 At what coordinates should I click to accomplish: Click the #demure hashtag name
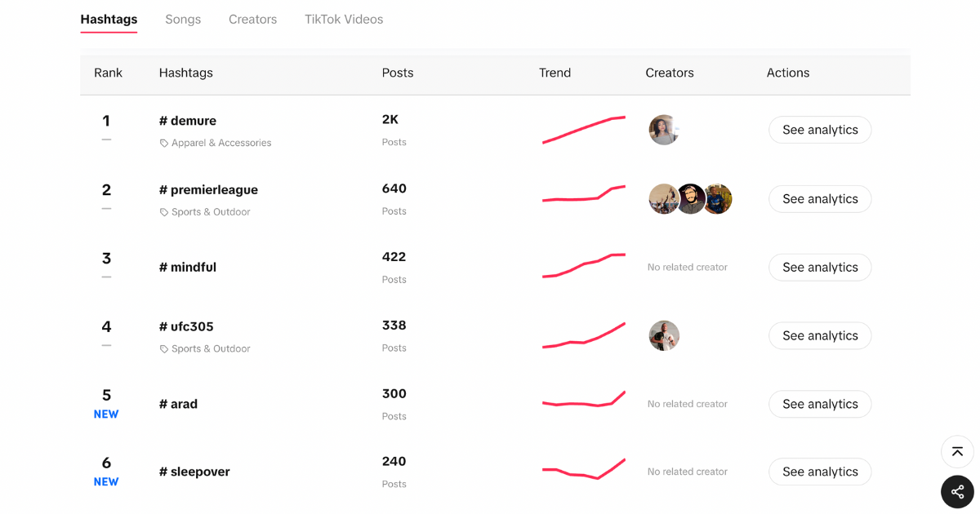pyautogui.click(x=187, y=120)
